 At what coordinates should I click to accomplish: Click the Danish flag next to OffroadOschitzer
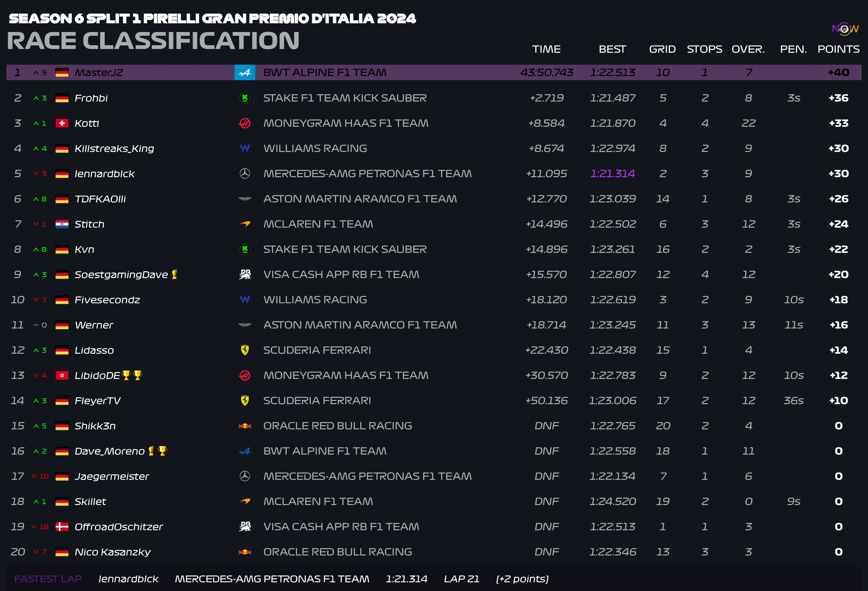(62, 527)
